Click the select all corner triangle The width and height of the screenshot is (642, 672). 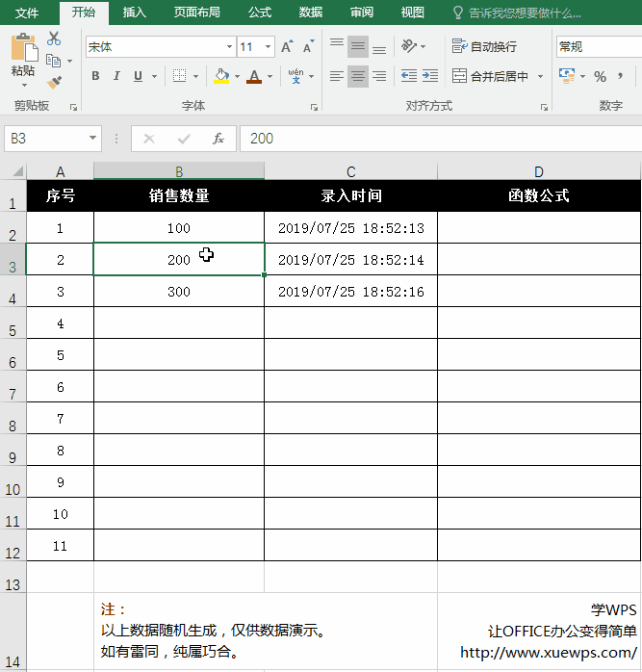(x=17, y=172)
